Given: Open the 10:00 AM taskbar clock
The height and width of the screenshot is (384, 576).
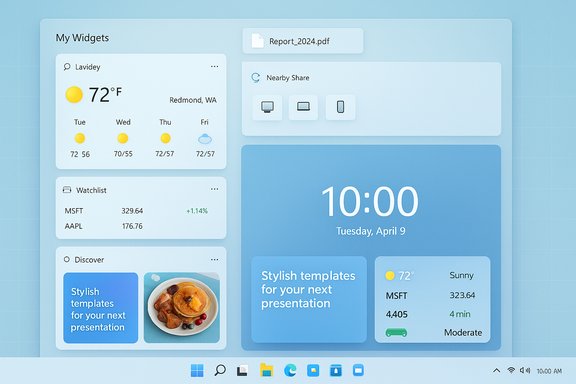Looking at the screenshot, I should click(549, 371).
